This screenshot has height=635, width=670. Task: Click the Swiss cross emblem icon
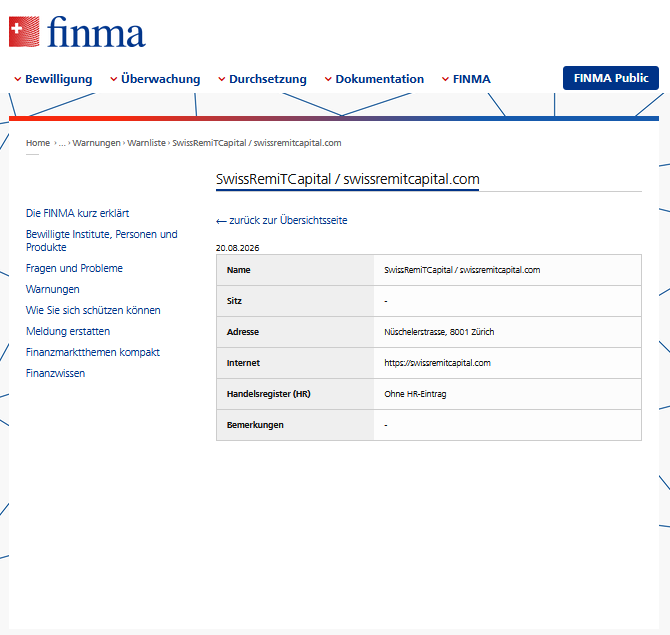(x=24, y=32)
